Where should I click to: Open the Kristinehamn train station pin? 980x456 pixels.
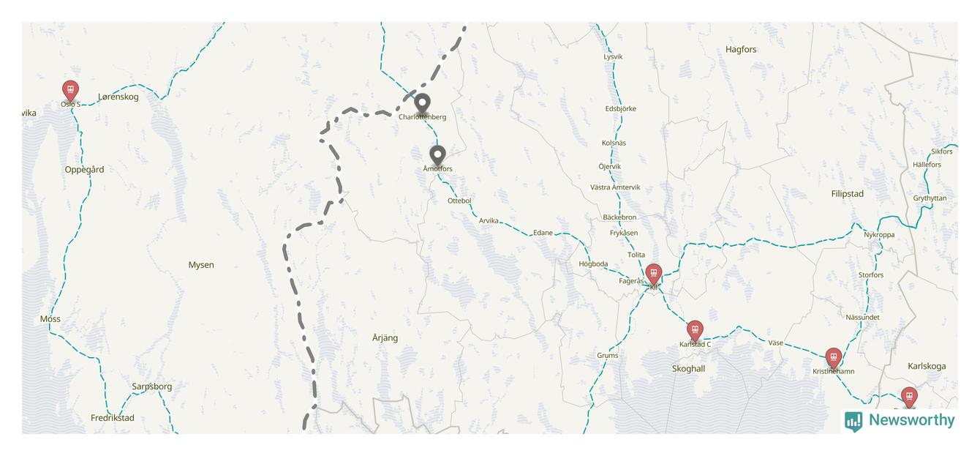833,359
